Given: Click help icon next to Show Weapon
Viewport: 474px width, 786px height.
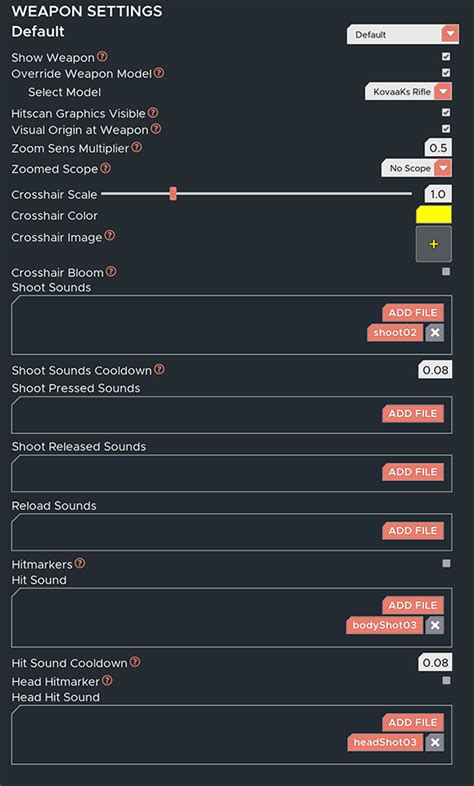Looking at the screenshot, I should point(102,57).
